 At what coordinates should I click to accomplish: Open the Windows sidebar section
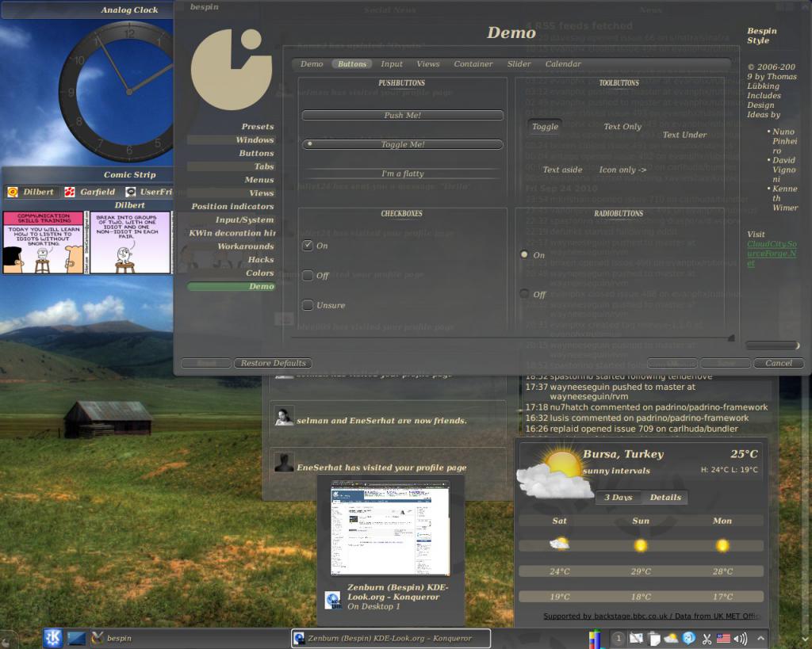click(x=232, y=139)
